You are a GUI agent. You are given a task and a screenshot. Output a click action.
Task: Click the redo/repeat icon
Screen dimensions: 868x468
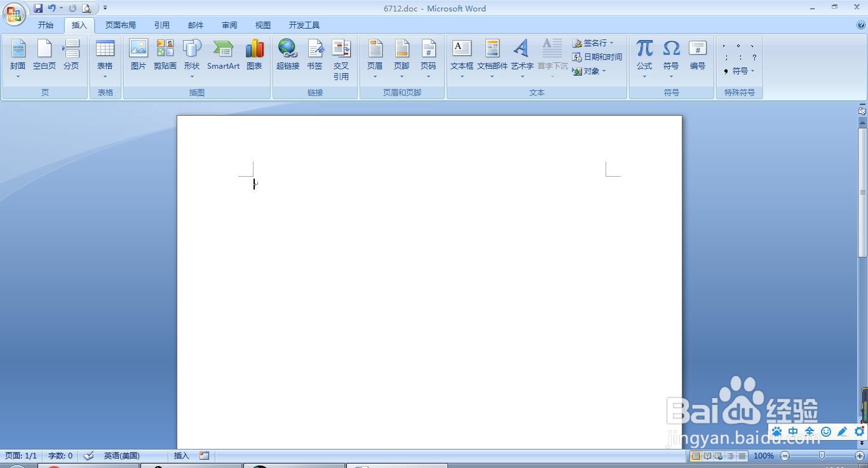coord(72,8)
